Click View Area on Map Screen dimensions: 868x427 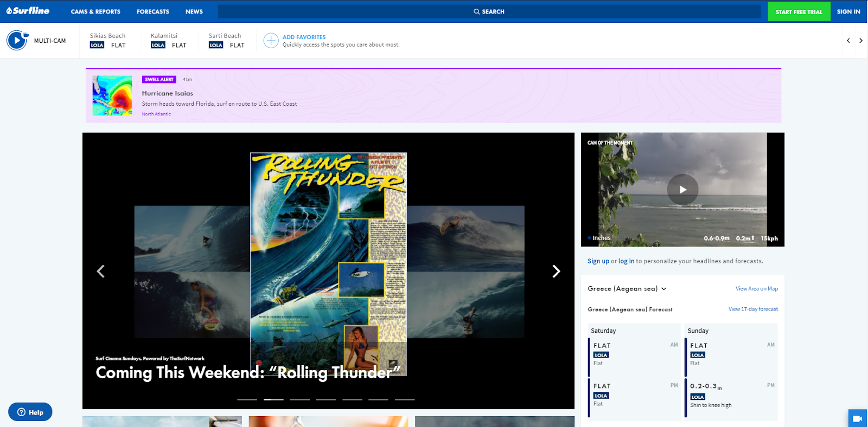pyautogui.click(x=757, y=289)
